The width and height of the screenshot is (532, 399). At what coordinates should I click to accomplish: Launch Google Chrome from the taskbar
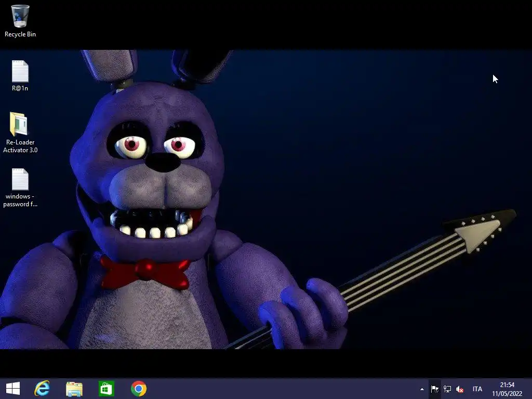pyautogui.click(x=138, y=389)
